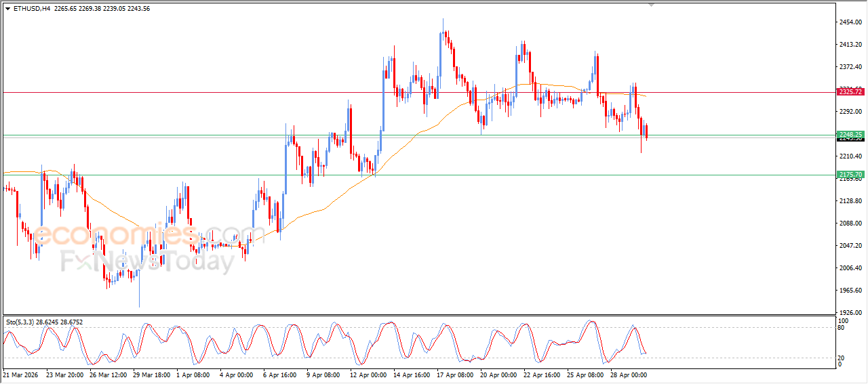
Task: Click the 23 Mar 20:00 time label
Action: pos(64,374)
